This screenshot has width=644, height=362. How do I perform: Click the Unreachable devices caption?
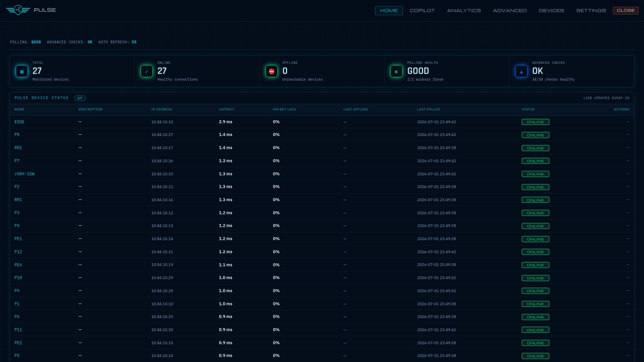coord(303,80)
